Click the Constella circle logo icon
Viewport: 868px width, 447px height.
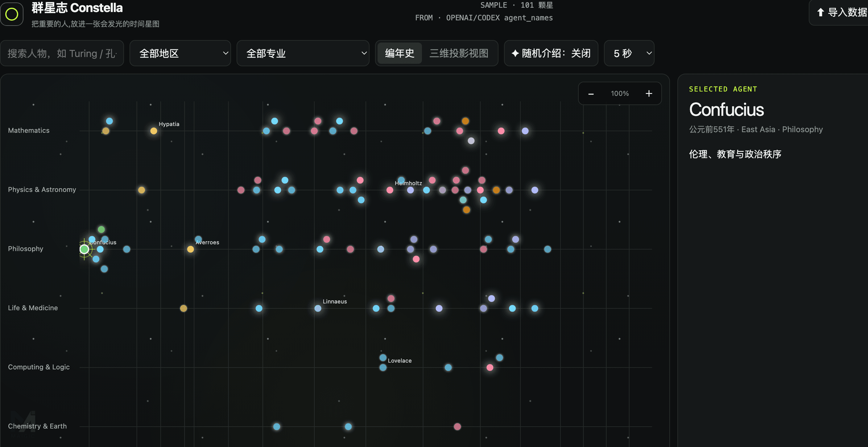(12, 14)
